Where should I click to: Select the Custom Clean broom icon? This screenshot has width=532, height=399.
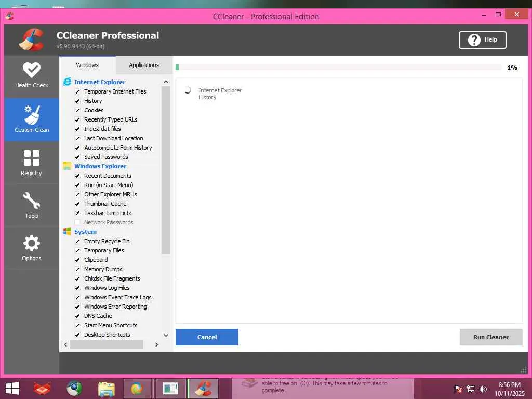tap(32, 115)
